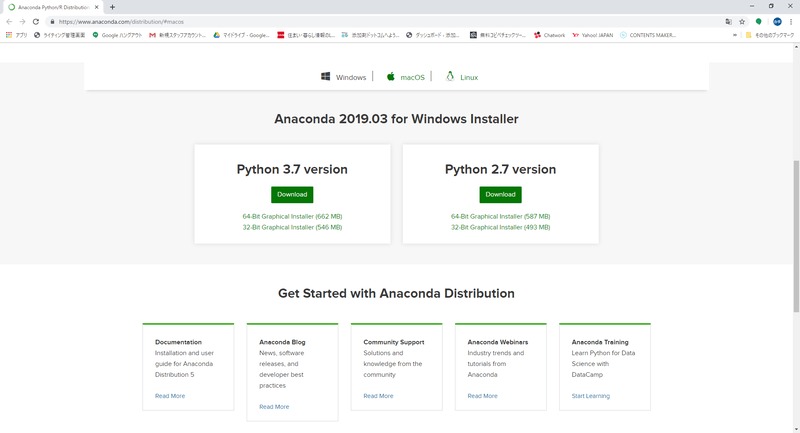Expand hidden bookmarks with the chevron

pyautogui.click(x=735, y=35)
